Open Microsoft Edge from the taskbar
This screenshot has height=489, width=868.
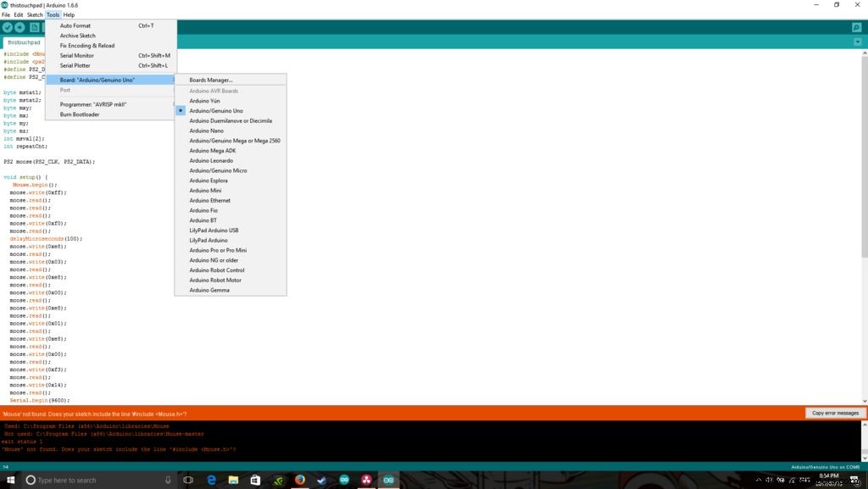click(x=210, y=480)
